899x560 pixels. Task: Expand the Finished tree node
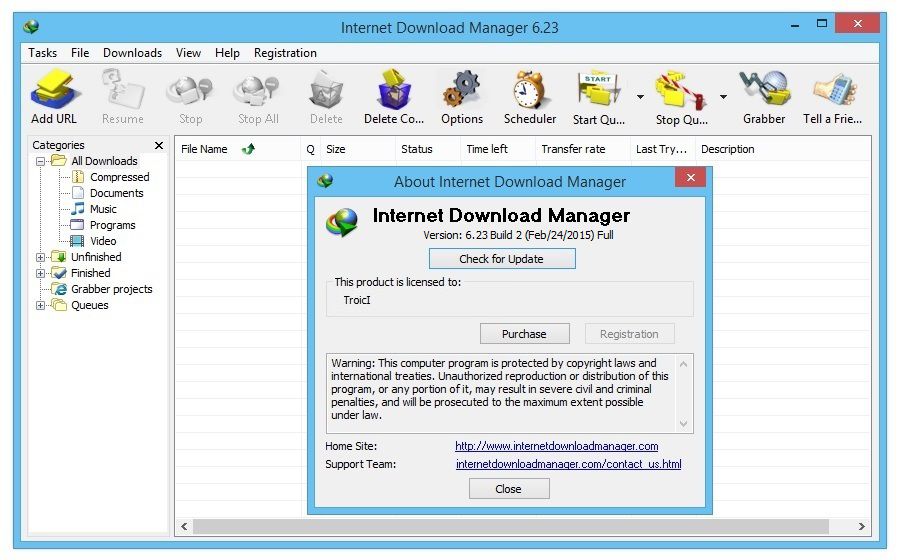(x=40, y=274)
